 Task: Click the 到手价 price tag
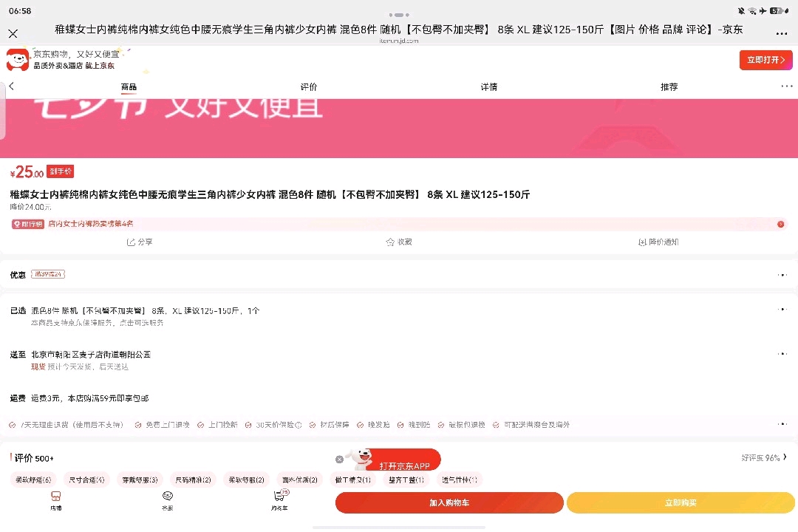(x=60, y=171)
